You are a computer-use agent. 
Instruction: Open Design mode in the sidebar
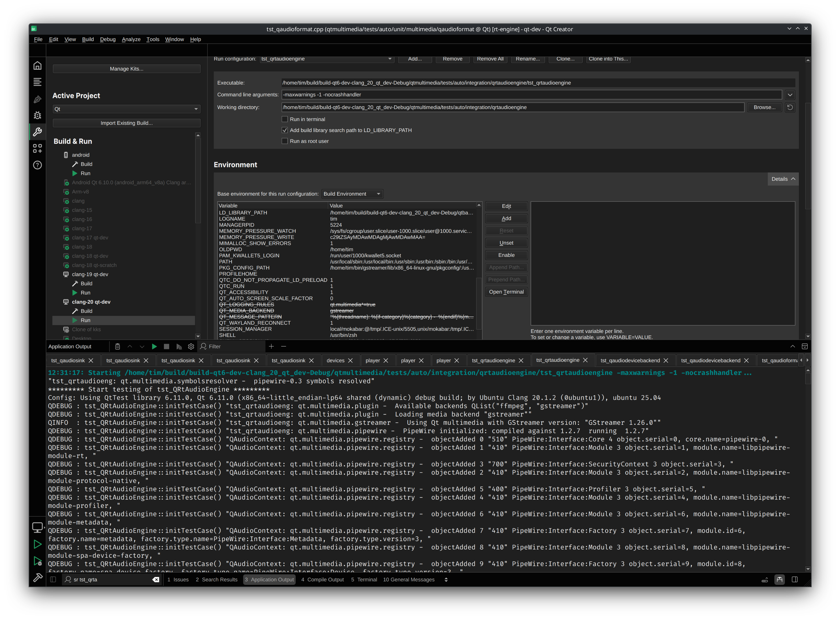(x=37, y=99)
